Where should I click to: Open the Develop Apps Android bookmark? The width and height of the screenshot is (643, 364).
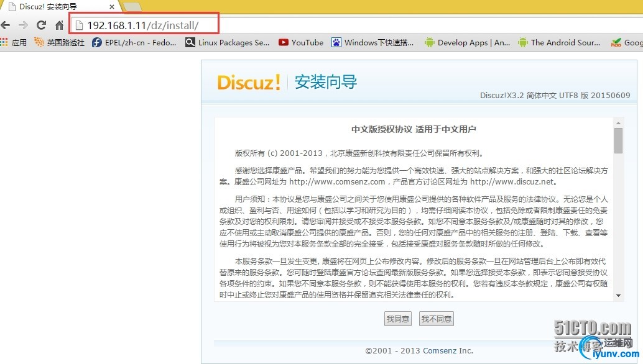point(468,42)
